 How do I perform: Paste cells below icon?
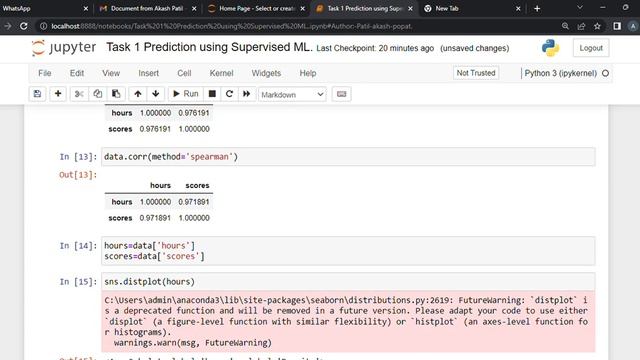[x=116, y=94]
